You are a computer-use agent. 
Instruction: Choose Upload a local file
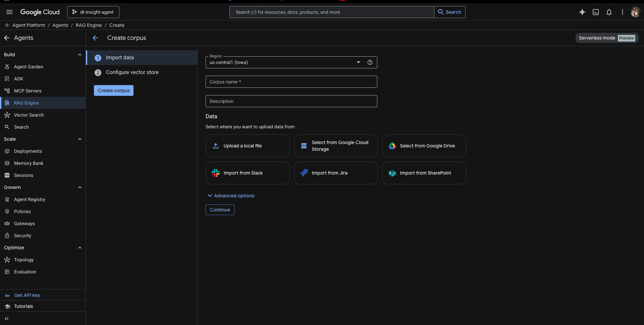click(x=248, y=146)
